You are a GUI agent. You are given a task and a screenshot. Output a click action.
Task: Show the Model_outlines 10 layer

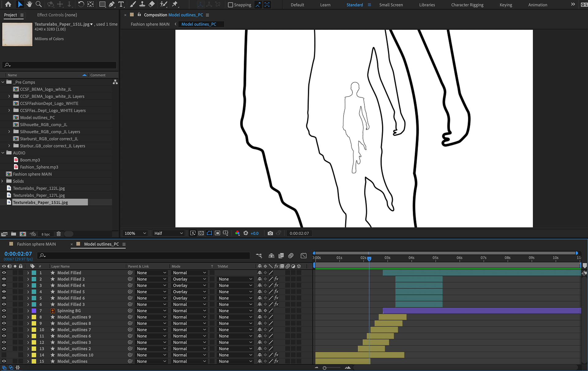point(4,355)
